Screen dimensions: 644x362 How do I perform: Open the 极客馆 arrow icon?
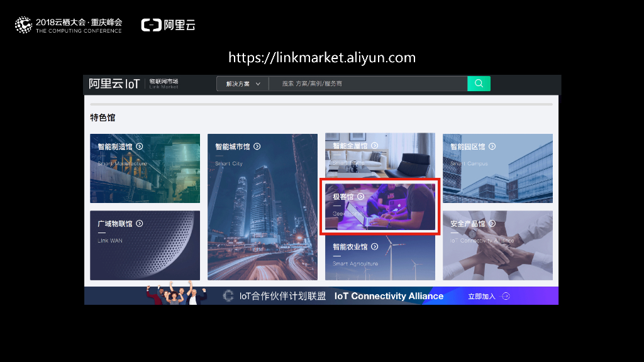pyautogui.click(x=360, y=197)
